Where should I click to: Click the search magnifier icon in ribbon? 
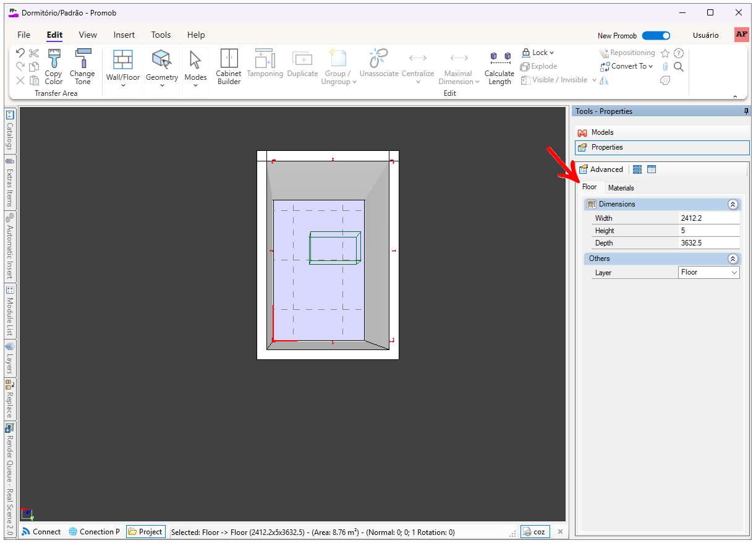(x=679, y=67)
